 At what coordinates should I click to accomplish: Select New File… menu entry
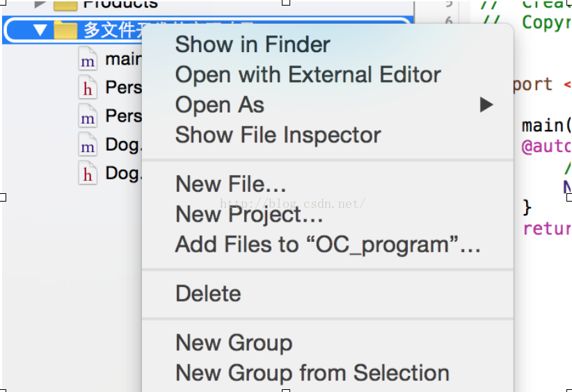pyautogui.click(x=230, y=184)
